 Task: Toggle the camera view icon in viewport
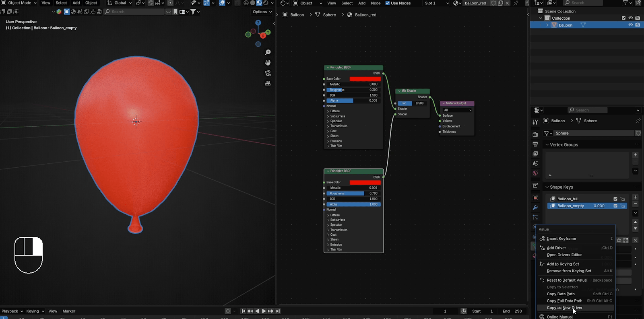click(268, 73)
